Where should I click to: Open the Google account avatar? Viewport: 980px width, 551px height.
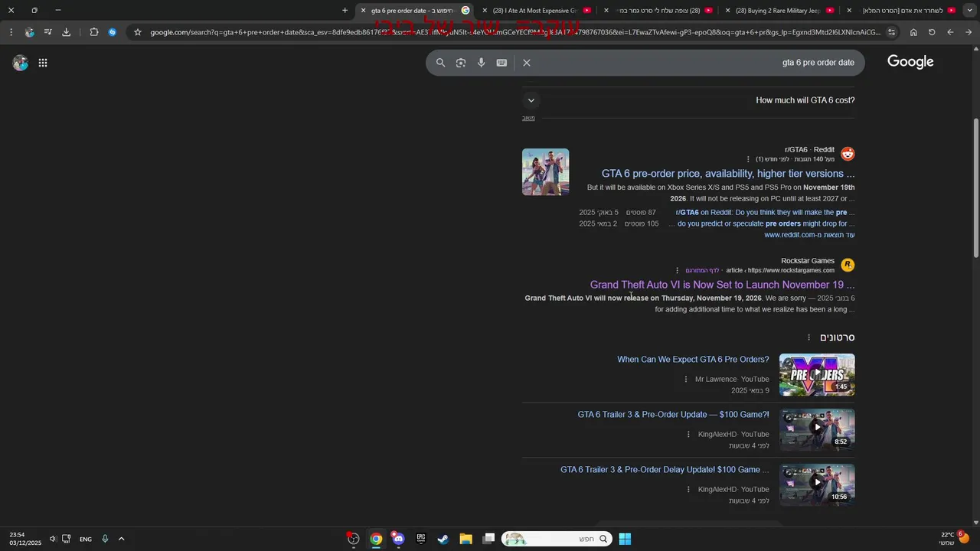click(21, 63)
